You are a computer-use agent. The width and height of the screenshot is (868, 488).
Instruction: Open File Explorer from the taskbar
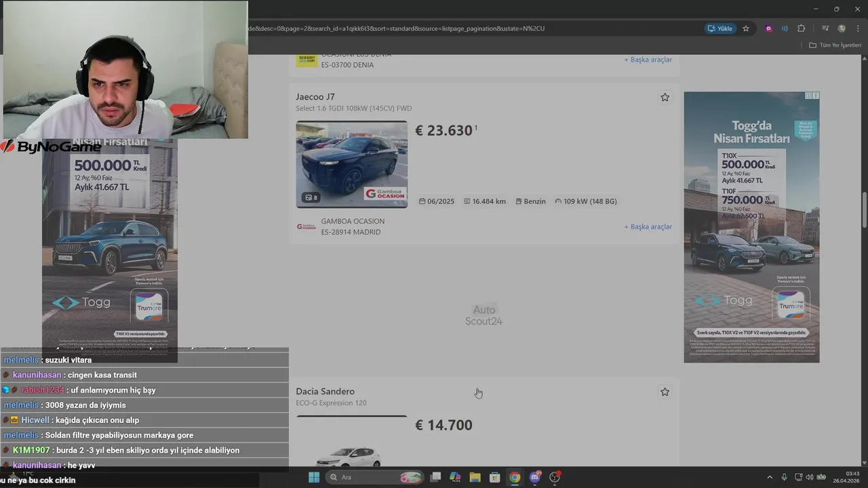click(475, 477)
